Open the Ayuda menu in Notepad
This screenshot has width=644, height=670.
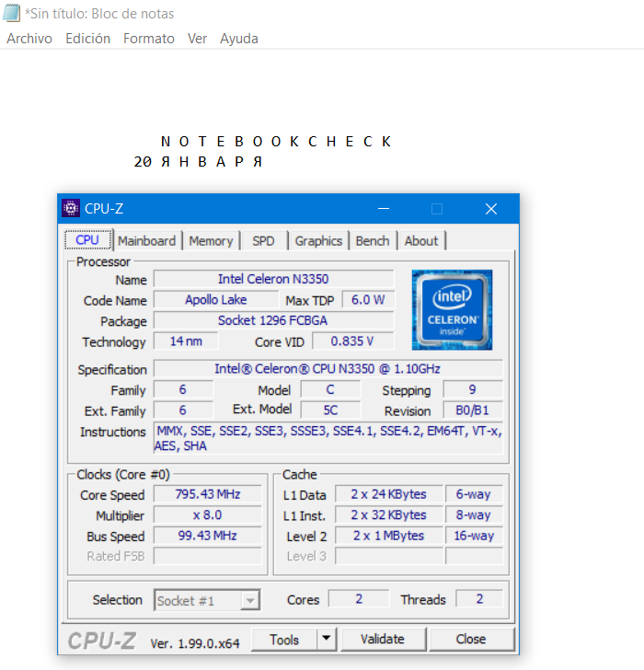point(238,39)
